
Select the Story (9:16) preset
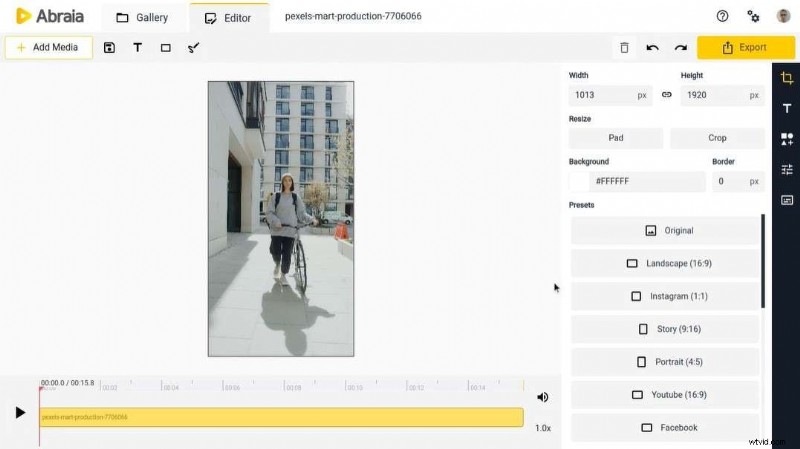pyautogui.click(x=665, y=329)
